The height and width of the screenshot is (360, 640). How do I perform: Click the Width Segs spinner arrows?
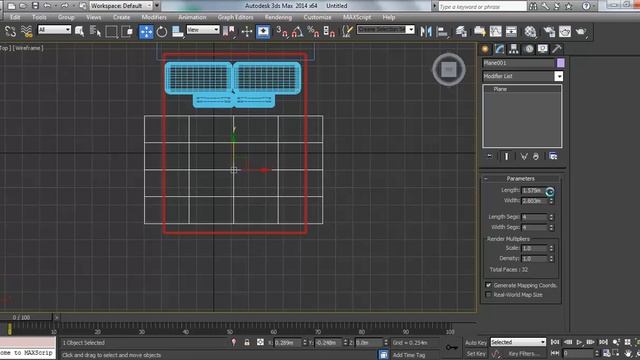coord(551,227)
